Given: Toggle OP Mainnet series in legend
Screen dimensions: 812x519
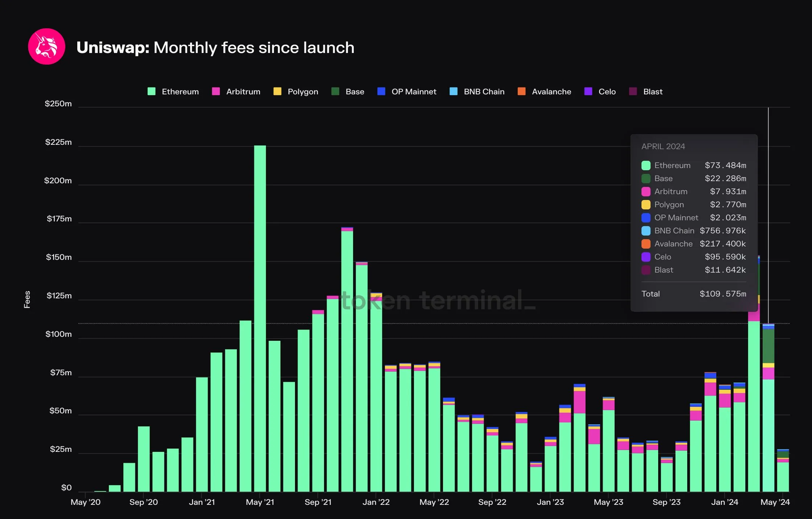Looking at the screenshot, I should (x=407, y=91).
